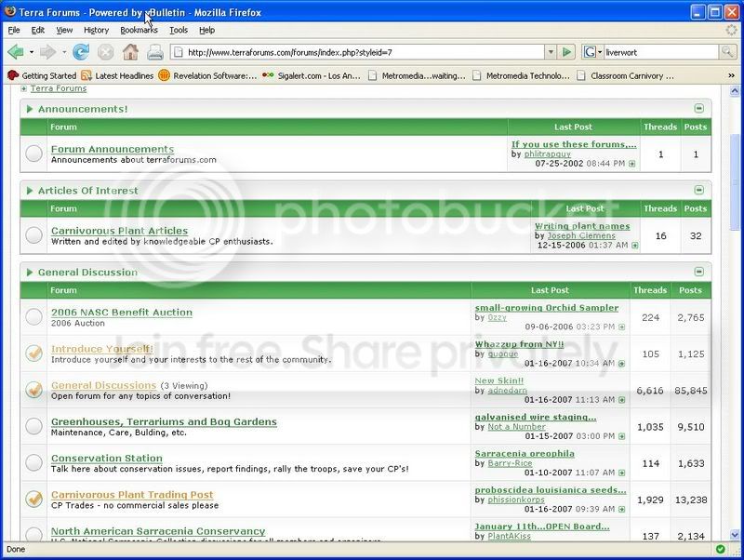Viewport: 744px width, 560px height.
Task: Go to last post icon for Greenhouses forum
Action: pyautogui.click(x=621, y=436)
